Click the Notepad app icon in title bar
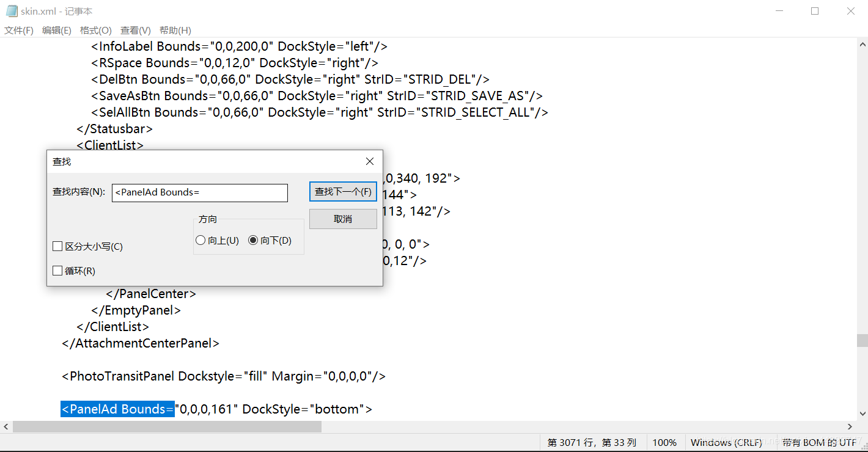 (12, 11)
